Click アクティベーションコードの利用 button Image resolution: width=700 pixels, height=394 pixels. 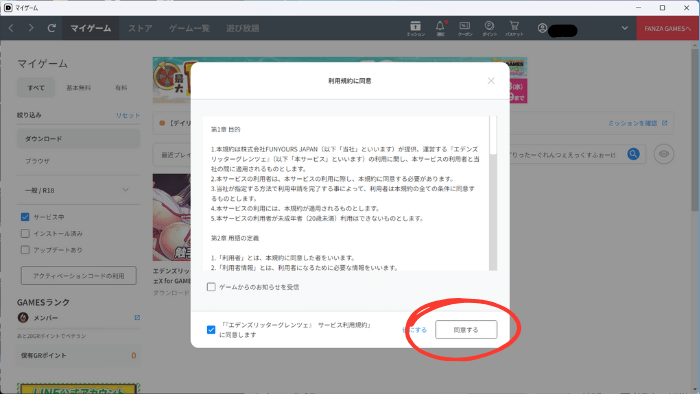pos(79,276)
